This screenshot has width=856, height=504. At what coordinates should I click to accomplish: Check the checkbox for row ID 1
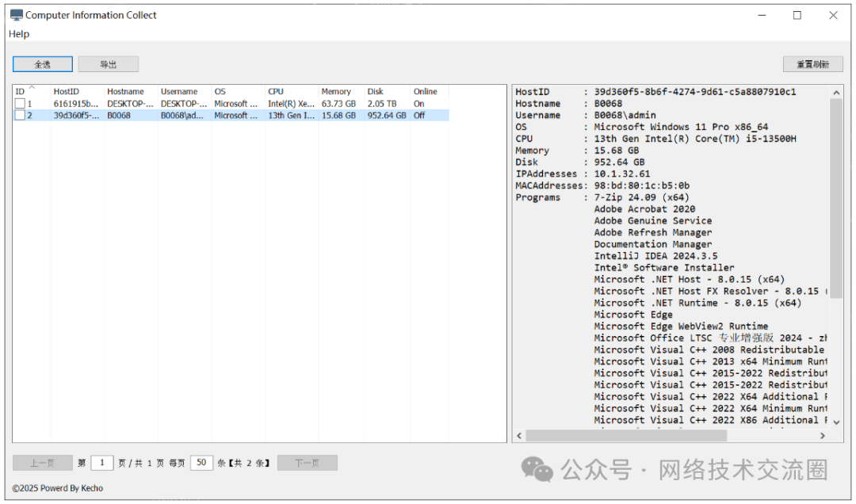pyautogui.click(x=20, y=103)
